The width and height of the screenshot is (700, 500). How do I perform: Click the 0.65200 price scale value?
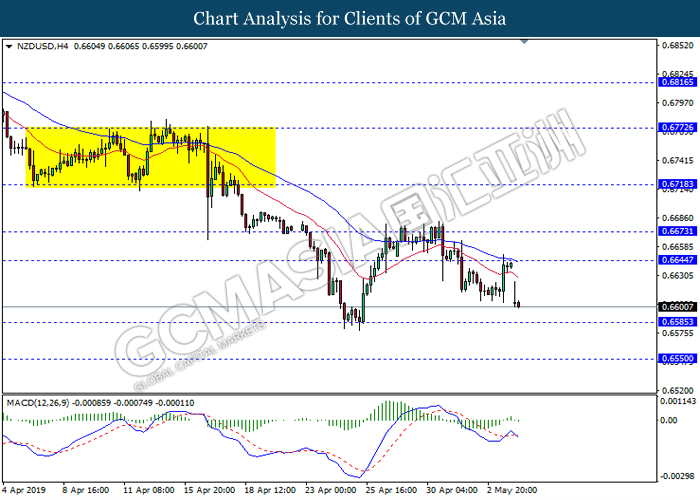pyautogui.click(x=678, y=391)
